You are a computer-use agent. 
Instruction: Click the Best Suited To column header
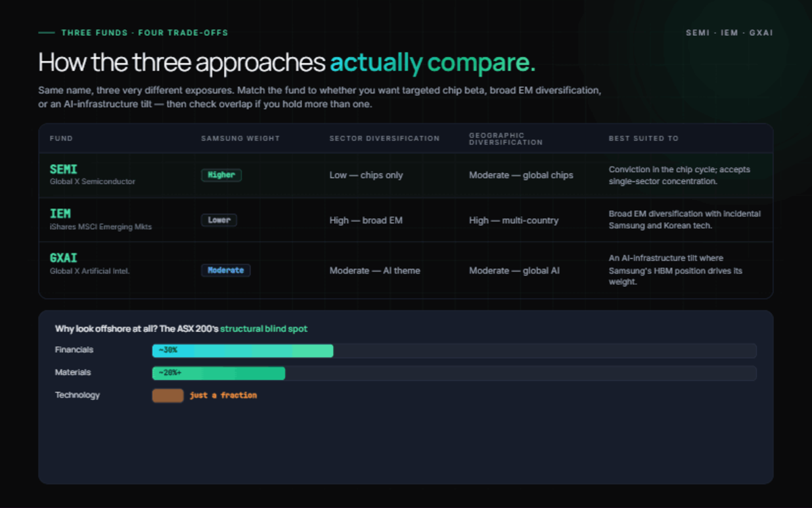[644, 138]
